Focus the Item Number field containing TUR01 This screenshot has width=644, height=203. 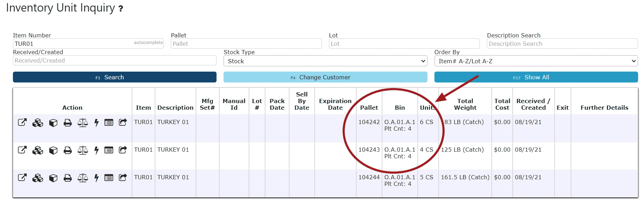pos(88,44)
